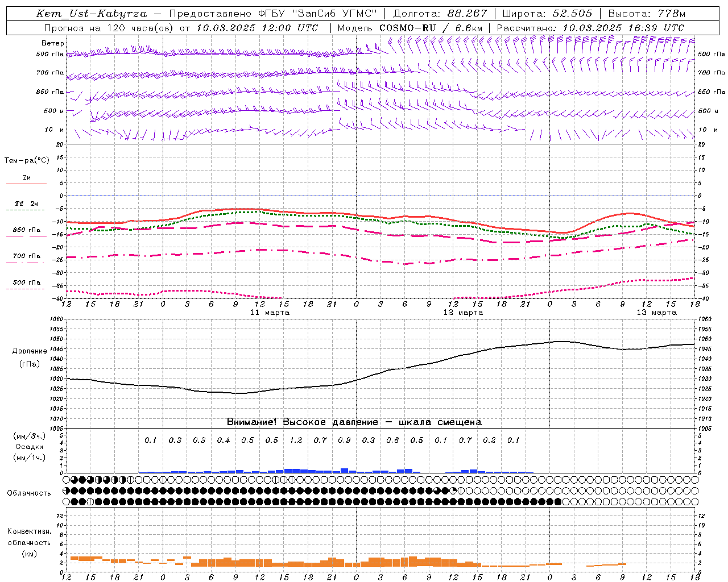Click the 0.9 precipitation value
The height and width of the screenshot is (582, 728).
click(x=344, y=440)
